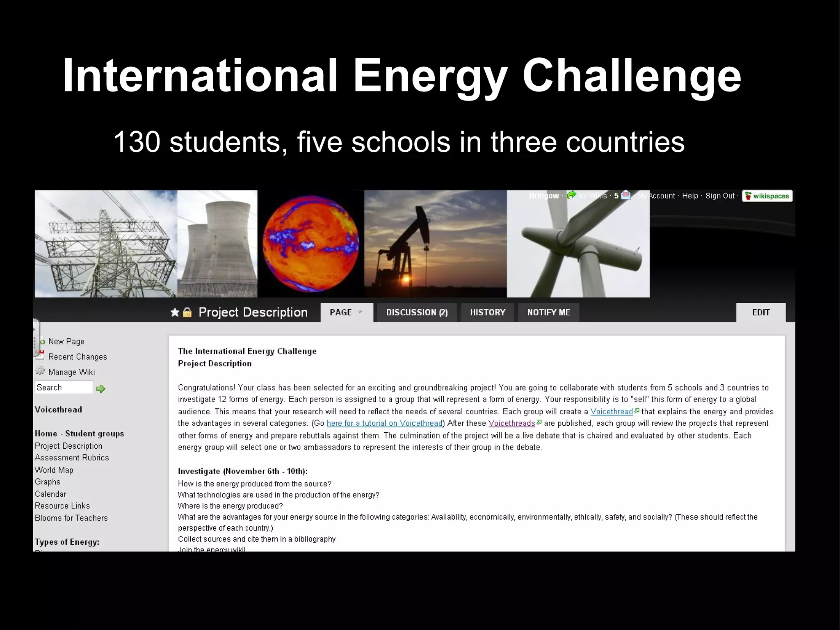Click the wind turbine header image
840x630 pixels.
578,244
